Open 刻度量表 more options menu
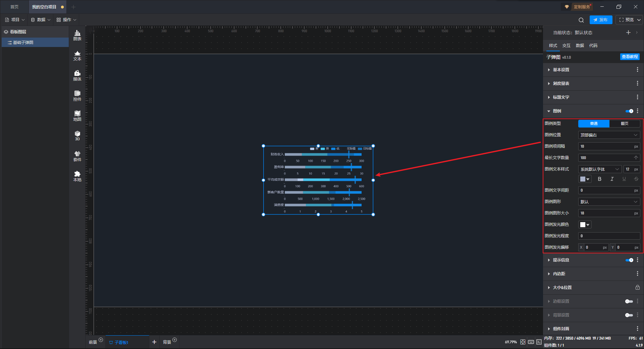 point(637,83)
